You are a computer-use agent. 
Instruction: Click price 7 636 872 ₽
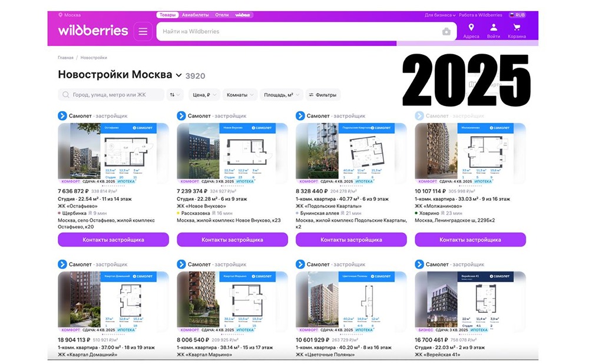point(73,191)
